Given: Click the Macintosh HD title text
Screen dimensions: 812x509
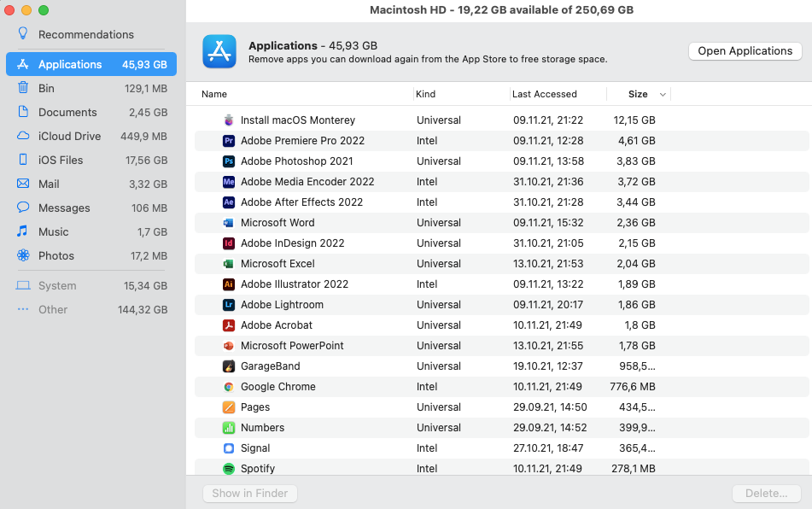Looking at the screenshot, I should point(501,10).
